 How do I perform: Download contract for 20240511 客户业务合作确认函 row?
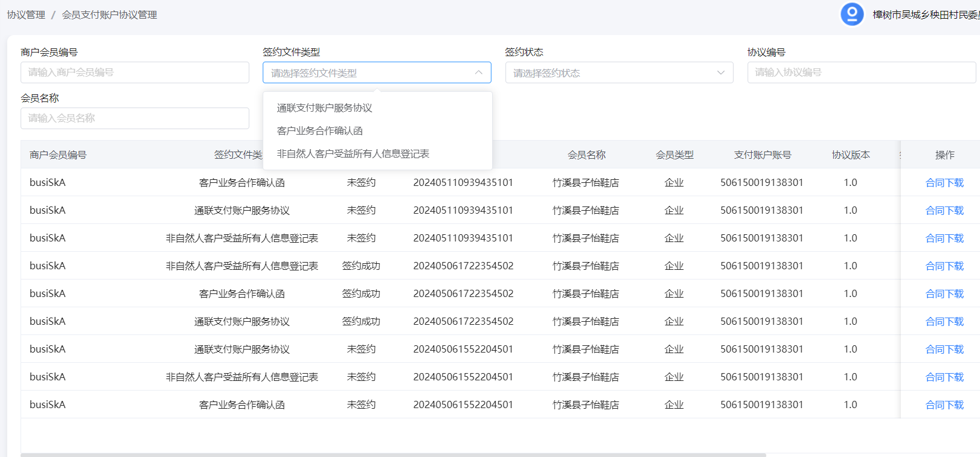click(x=944, y=183)
